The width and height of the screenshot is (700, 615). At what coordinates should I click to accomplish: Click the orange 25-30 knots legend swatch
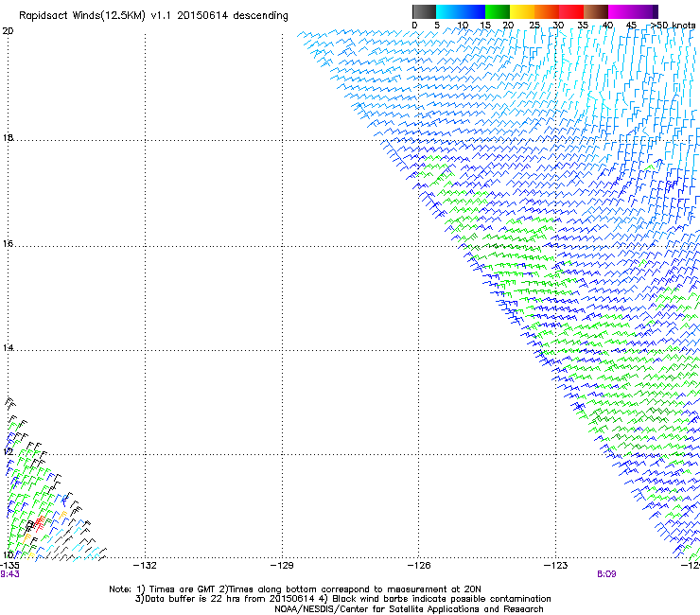point(547,11)
